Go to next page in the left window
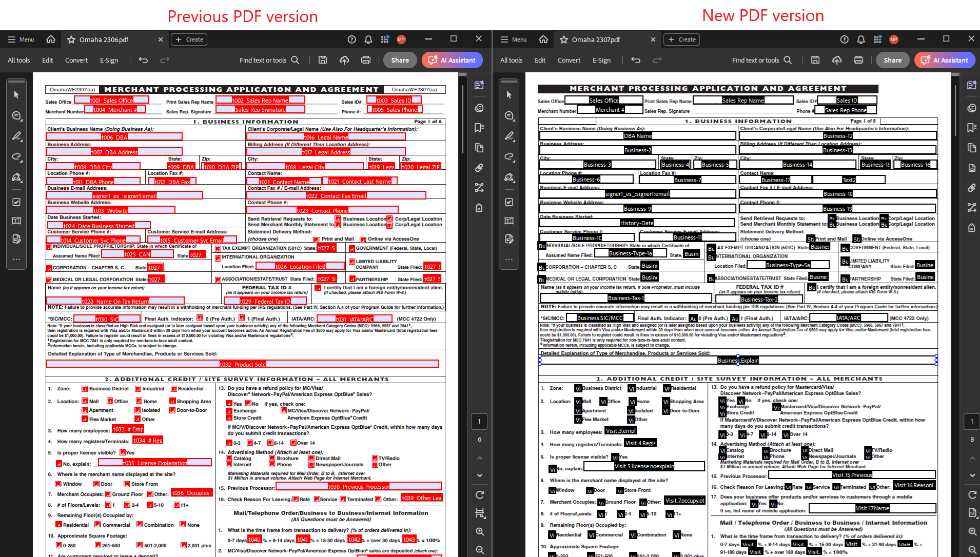 (x=480, y=475)
